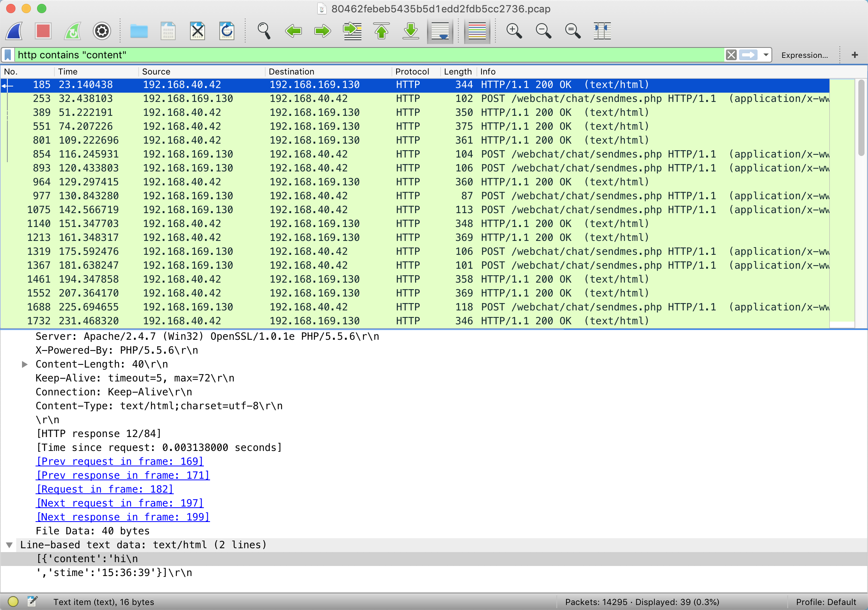Go to specified packet icon
The image size is (868, 610).
tap(352, 31)
